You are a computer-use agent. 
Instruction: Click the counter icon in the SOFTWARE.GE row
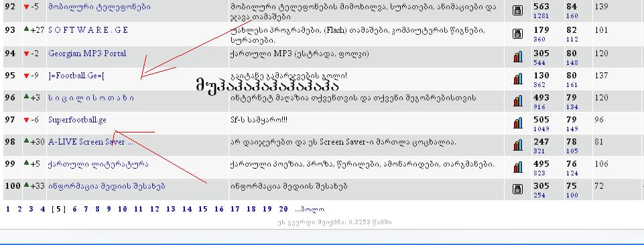click(518, 33)
